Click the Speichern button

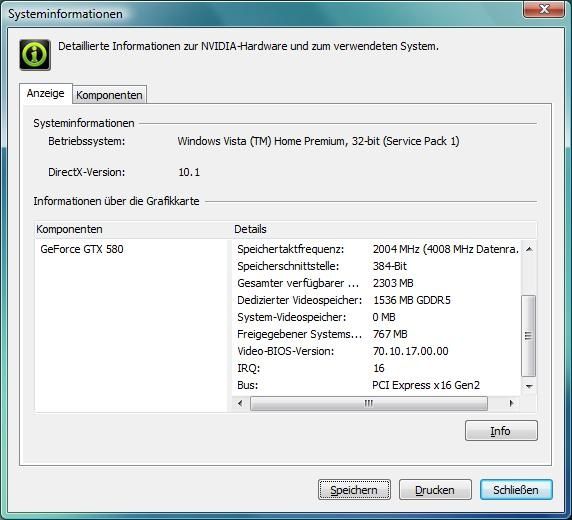point(354,489)
